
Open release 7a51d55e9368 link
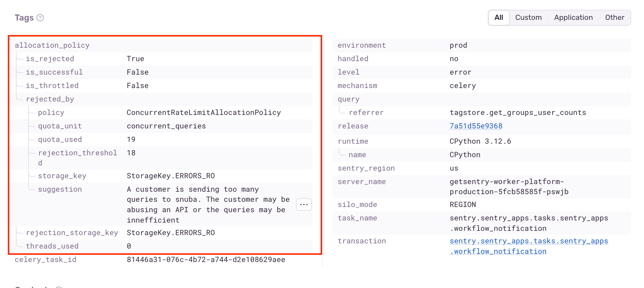click(x=476, y=126)
